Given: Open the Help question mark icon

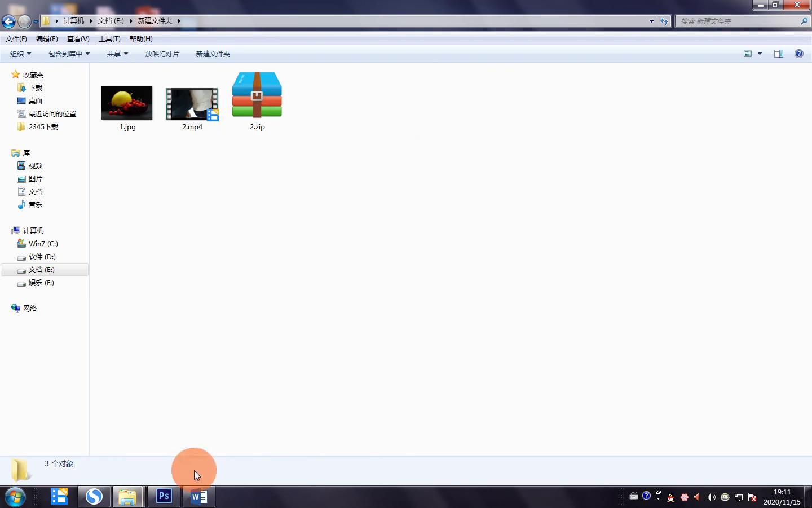Looking at the screenshot, I should coord(798,54).
